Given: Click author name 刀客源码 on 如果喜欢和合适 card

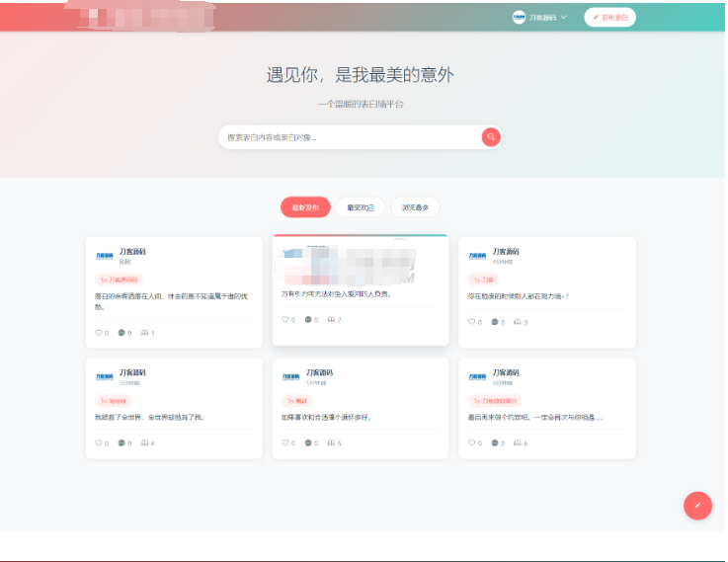Looking at the screenshot, I should (319, 372).
